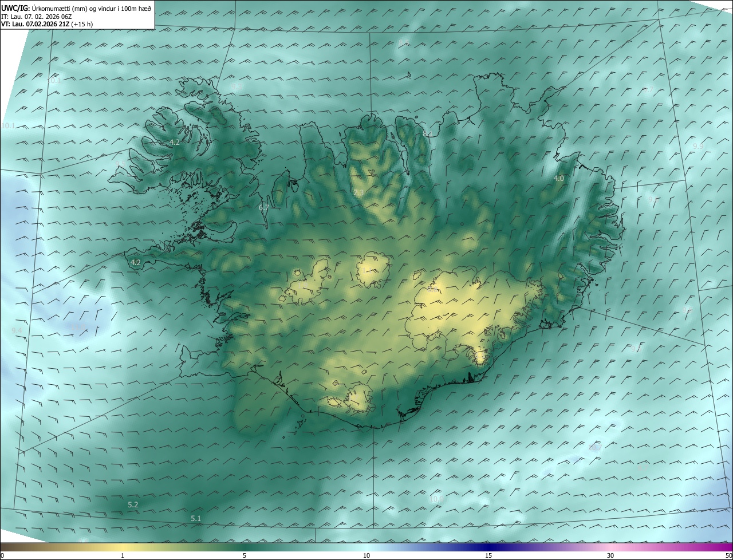The width and height of the screenshot is (733, 560).
Task: Click the '5' tick on the color scale
Action: (245, 555)
